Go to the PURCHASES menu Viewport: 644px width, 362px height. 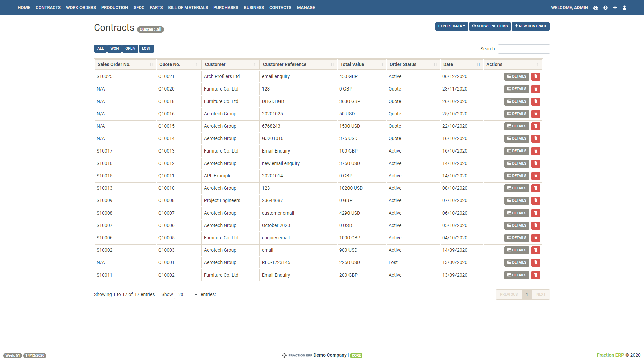click(226, 7)
